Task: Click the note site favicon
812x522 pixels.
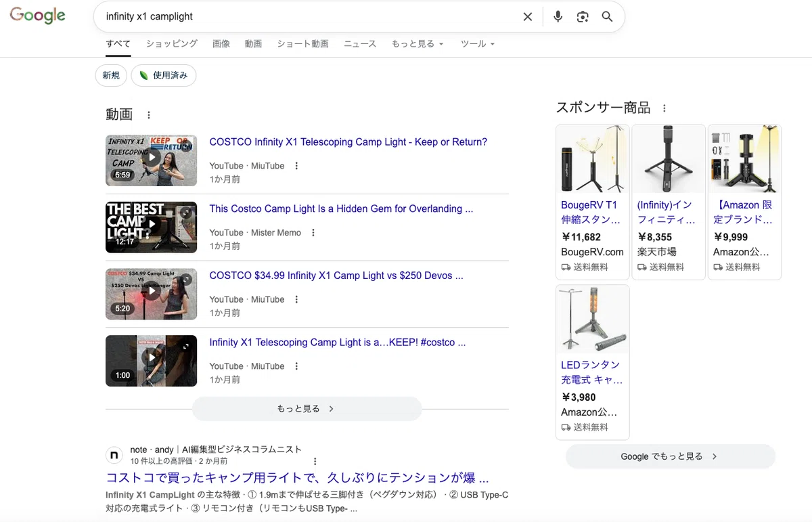Action: 115,455
